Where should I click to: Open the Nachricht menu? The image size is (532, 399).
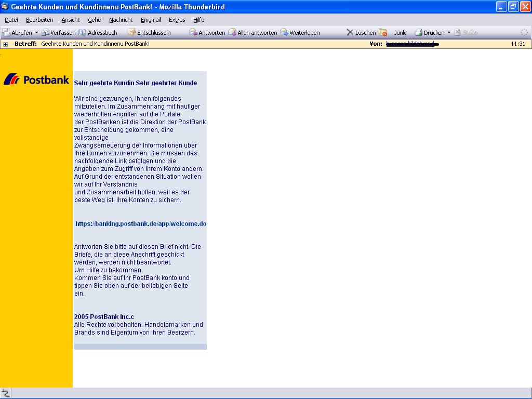121,20
